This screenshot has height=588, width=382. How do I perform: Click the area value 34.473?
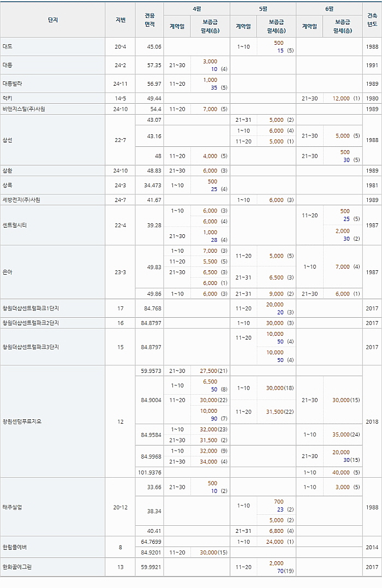pos(153,185)
